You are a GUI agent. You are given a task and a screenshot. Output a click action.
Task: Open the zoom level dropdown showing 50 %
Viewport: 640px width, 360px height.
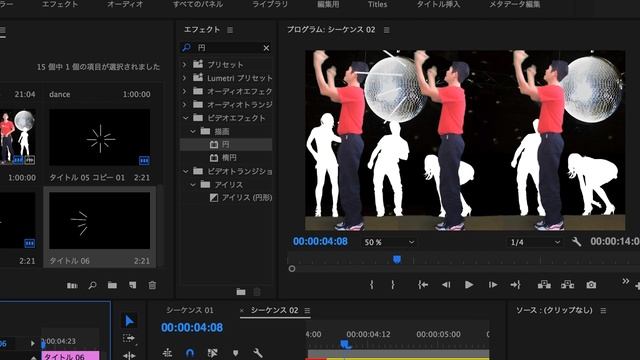(x=388, y=242)
